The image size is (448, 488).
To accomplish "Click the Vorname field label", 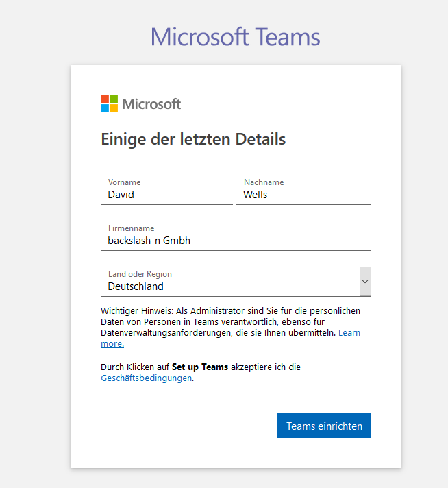I will (124, 182).
